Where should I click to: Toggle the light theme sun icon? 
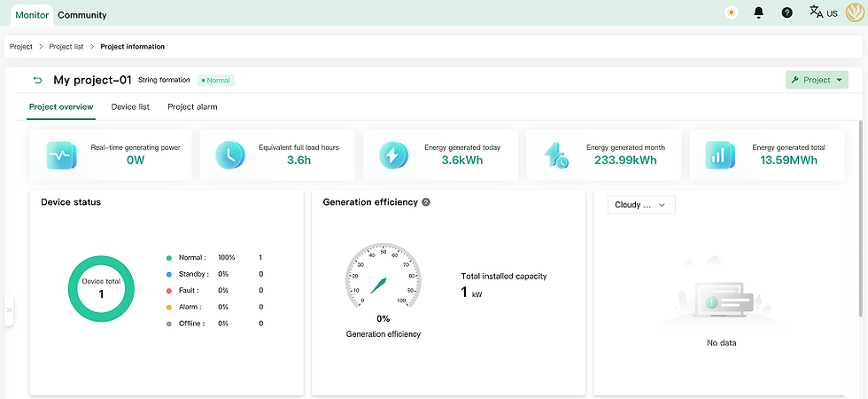732,12
